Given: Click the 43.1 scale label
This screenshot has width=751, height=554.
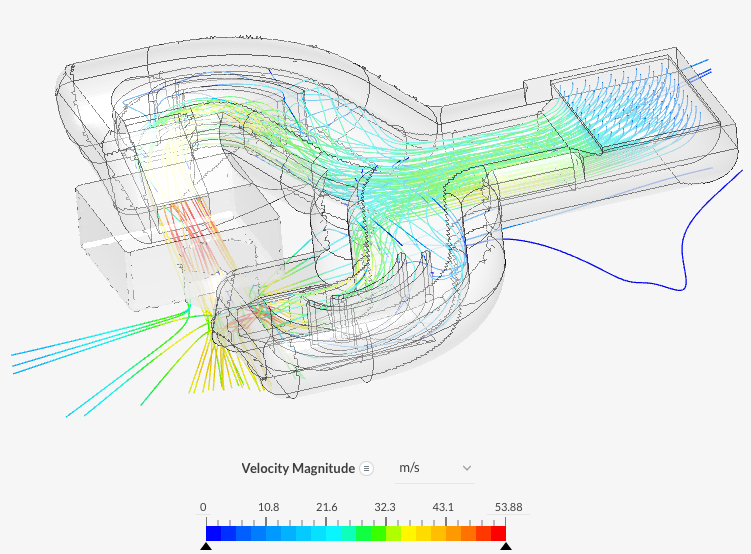Looking at the screenshot, I should pyautogui.click(x=443, y=507).
